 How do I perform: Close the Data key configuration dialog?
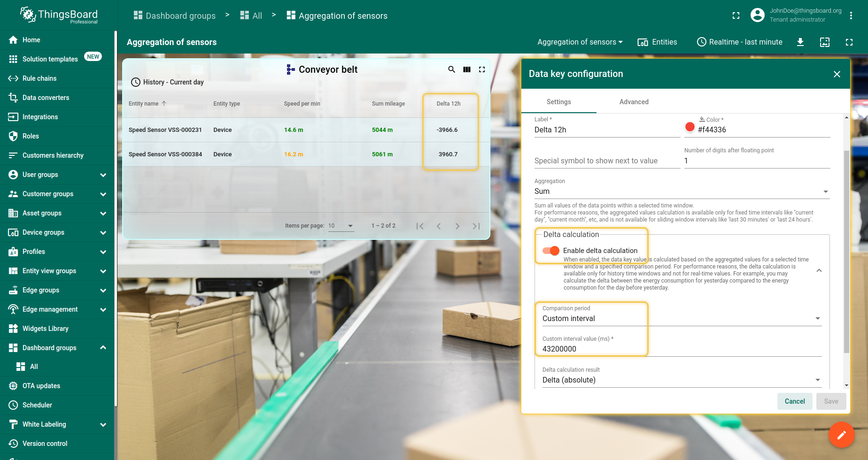click(x=837, y=74)
